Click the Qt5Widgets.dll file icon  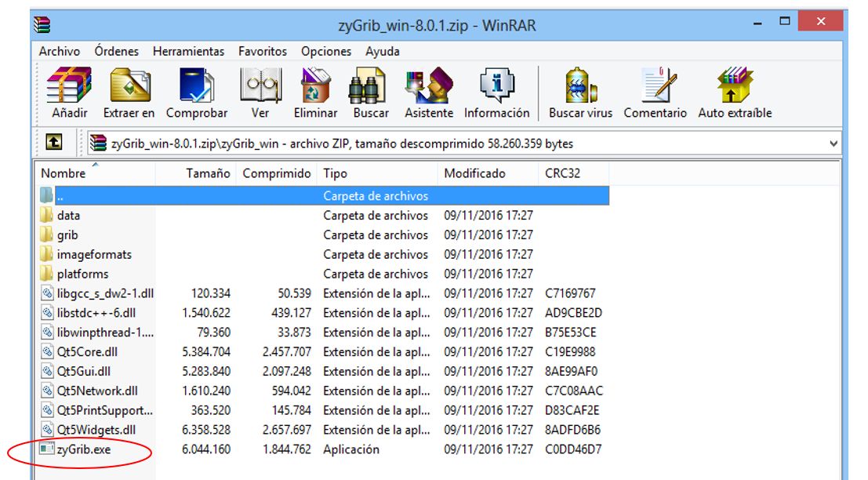point(48,430)
